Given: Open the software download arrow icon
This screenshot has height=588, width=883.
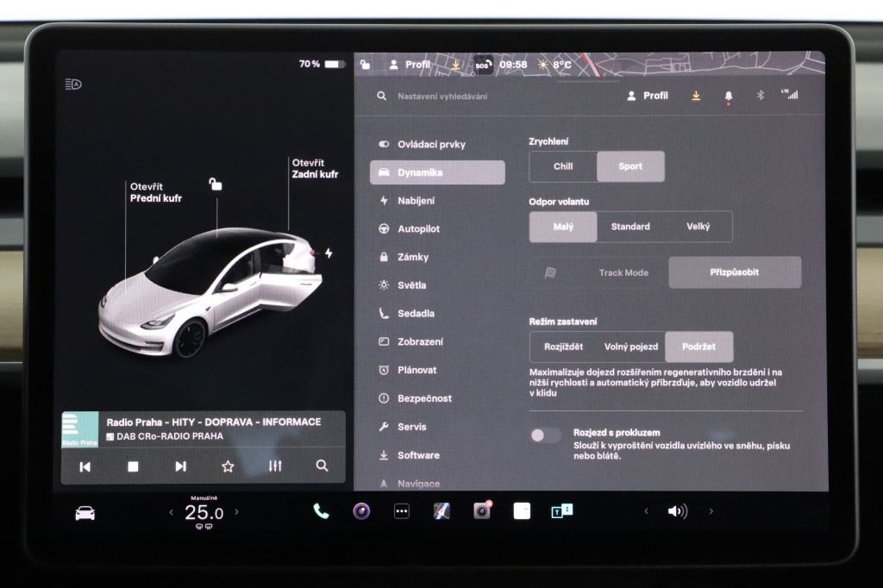Looking at the screenshot, I should click(x=695, y=96).
